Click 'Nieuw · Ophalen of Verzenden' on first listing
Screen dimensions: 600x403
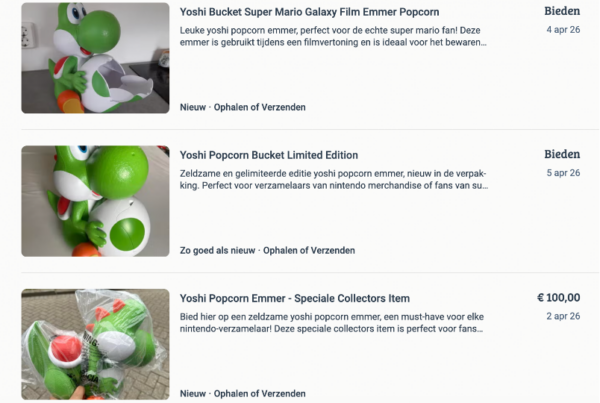(243, 107)
